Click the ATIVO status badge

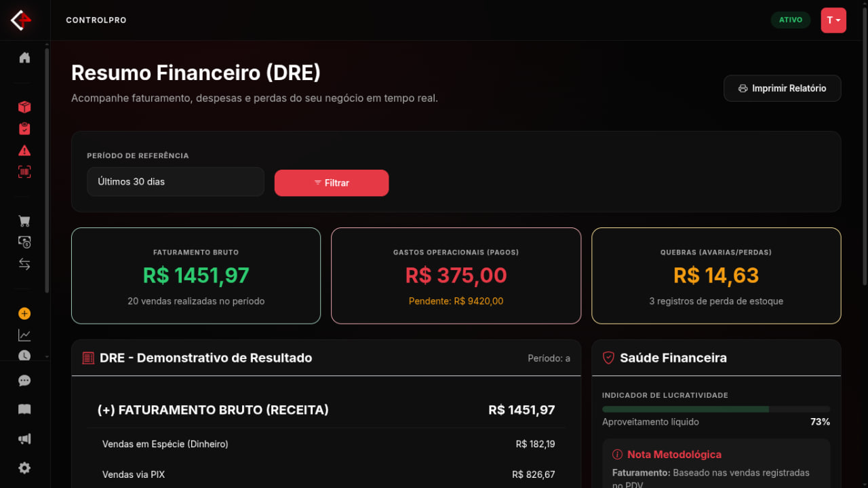pyautogui.click(x=791, y=20)
